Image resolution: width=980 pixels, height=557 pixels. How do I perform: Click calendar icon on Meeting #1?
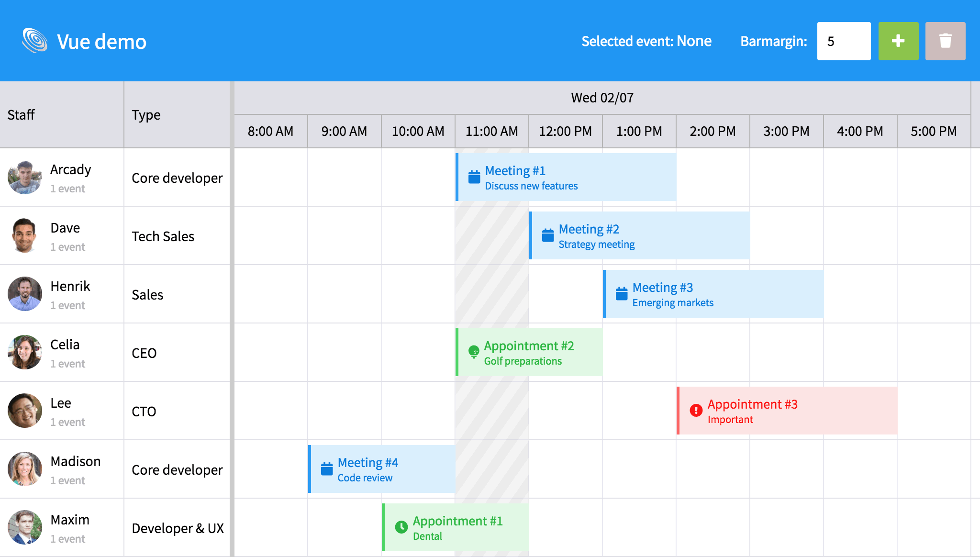474,177
